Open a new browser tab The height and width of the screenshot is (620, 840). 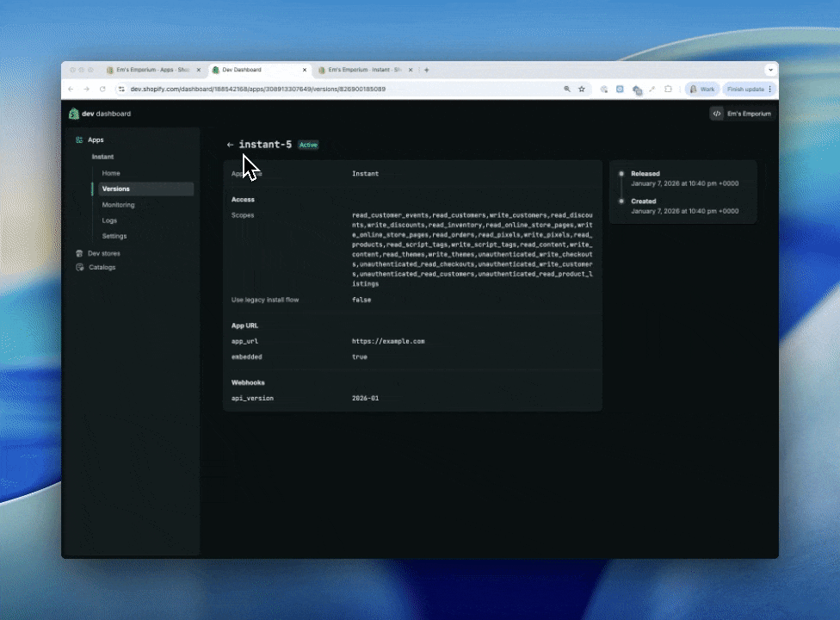(x=427, y=70)
